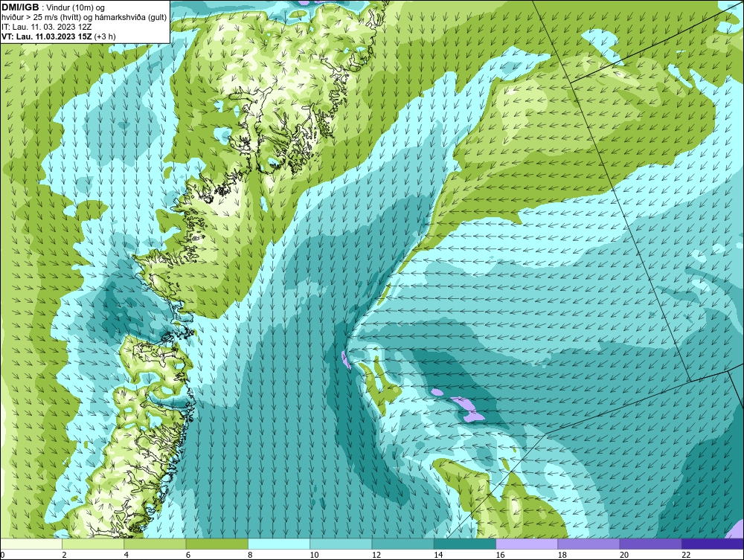Screen dimensions: 744x560
Task: Select the 2–4 m/s light green swatch
Action: (x=93, y=544)
